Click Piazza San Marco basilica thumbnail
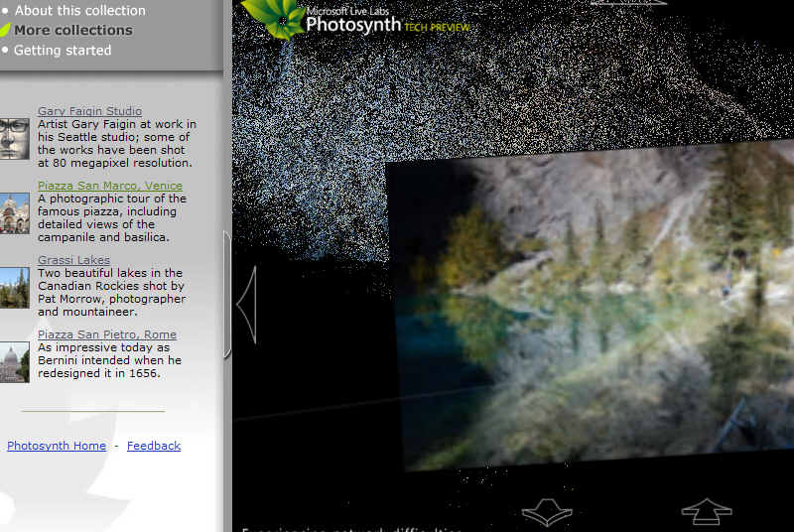The image size is (794, 532). point(14,213)
